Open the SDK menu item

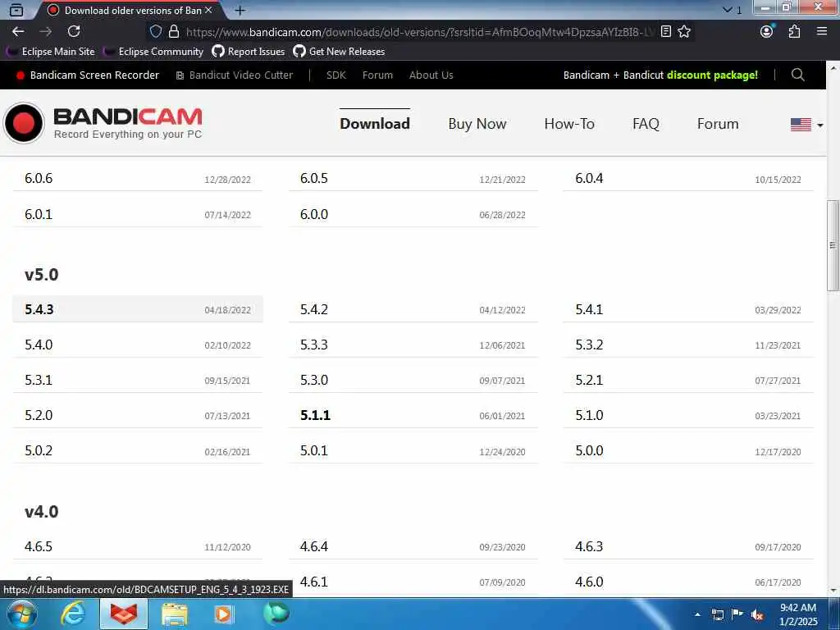[336, 75]
